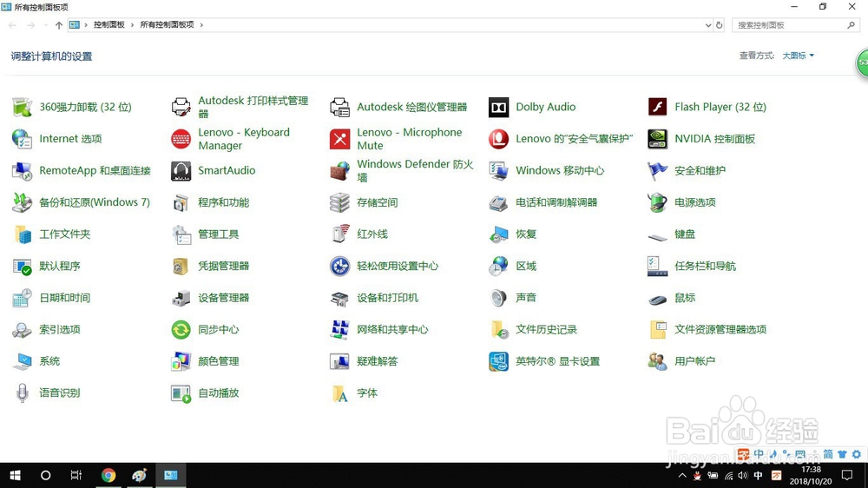
Task: Focus the 搜索控制面板 search box
Action: [x=795, y=25]
